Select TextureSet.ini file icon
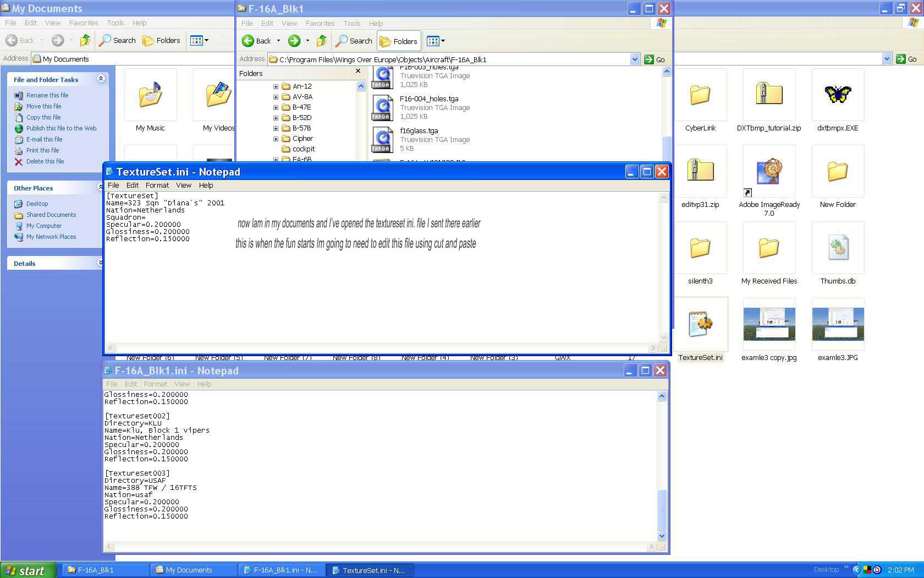 point(700,324)
